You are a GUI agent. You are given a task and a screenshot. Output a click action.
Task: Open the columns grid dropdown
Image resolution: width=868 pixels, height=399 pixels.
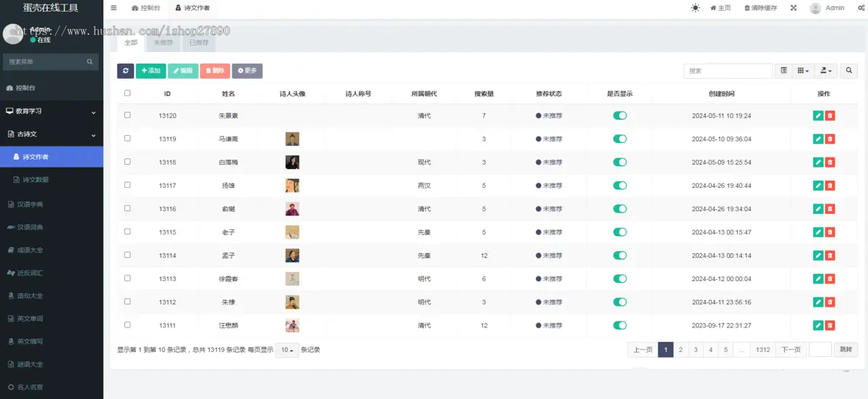coord(803,71)
